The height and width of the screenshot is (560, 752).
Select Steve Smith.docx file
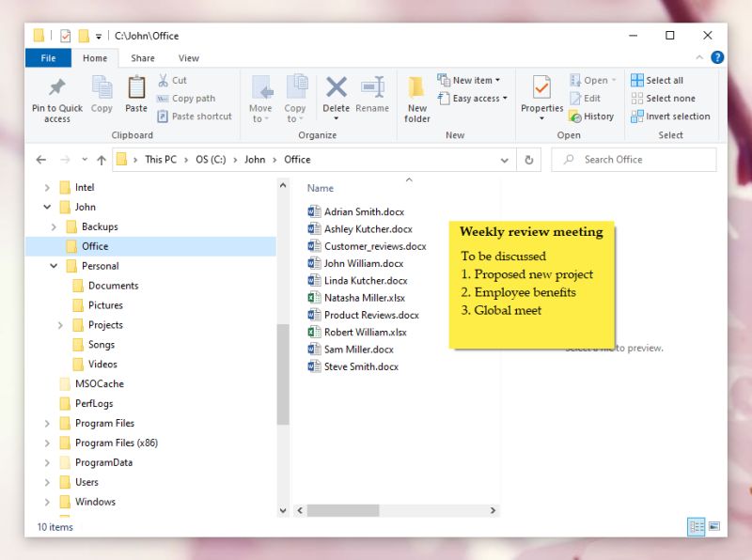pos(353,366)
